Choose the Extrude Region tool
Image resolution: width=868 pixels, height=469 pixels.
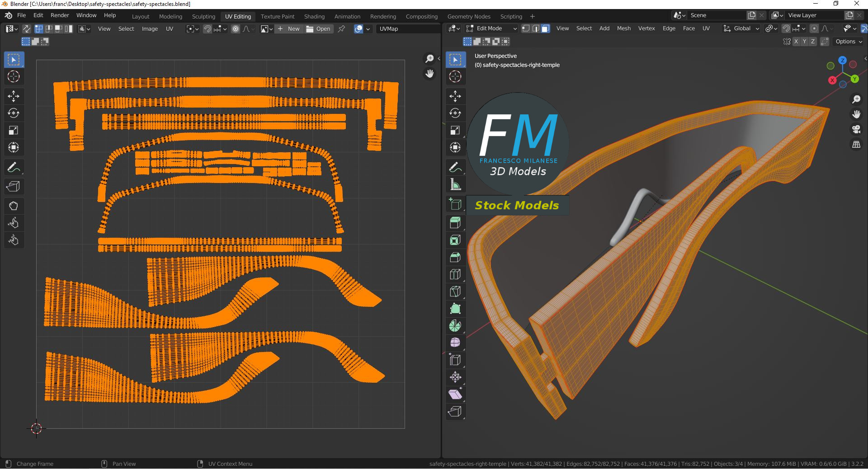click(x=455, y=223)
